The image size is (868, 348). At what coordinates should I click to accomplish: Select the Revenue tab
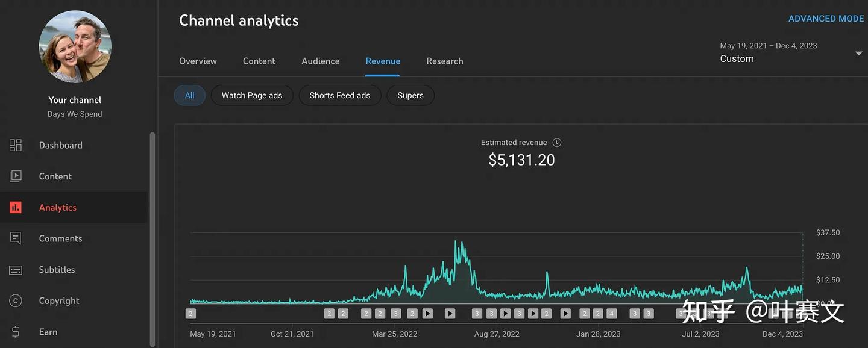[383, 61]
